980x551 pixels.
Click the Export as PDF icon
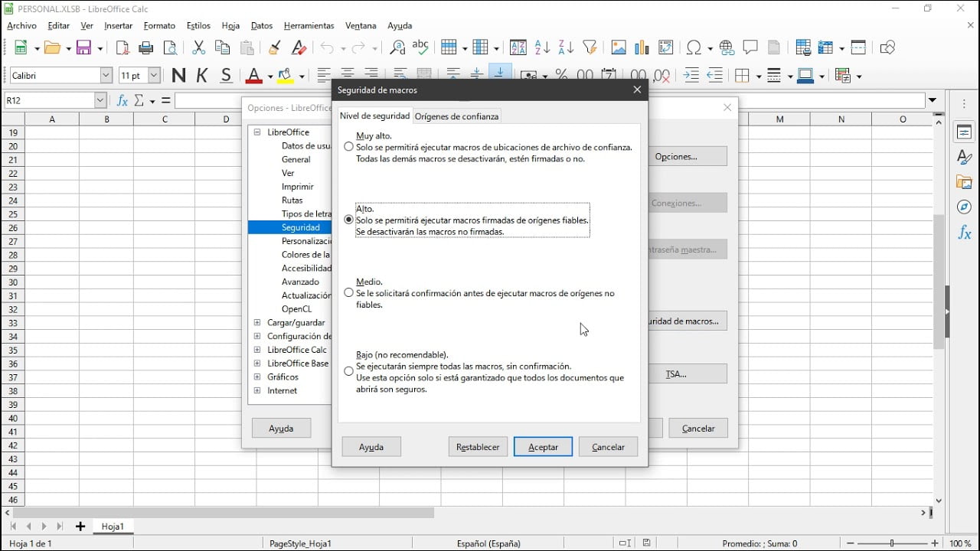[122, 47]
